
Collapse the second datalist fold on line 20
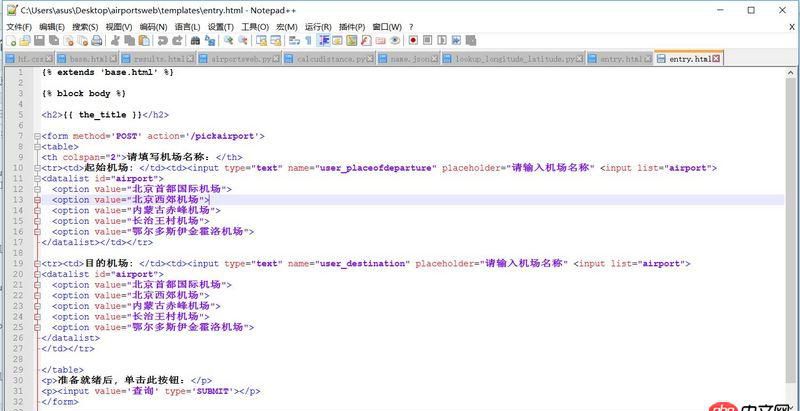point(37,273)
